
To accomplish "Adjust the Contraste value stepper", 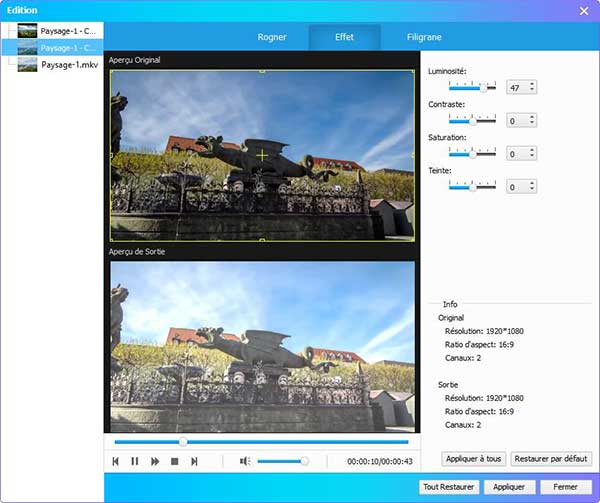I will tap(532, 121).
